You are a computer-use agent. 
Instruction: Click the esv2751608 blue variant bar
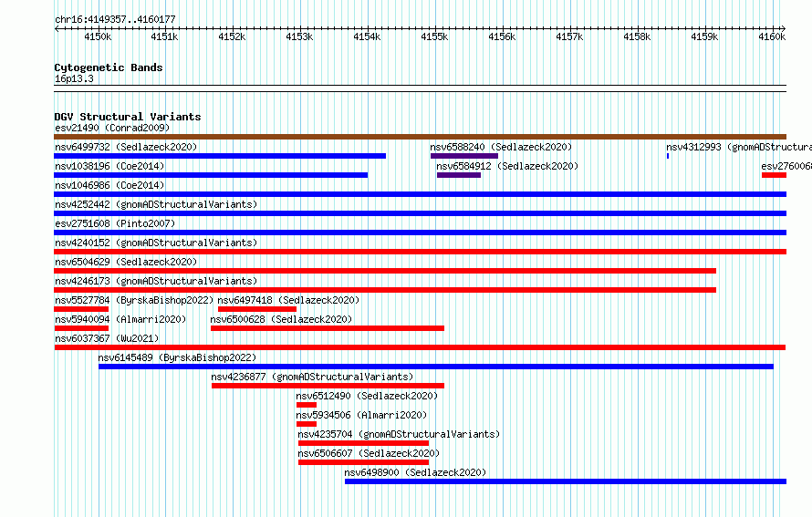[x=420, y=233]
